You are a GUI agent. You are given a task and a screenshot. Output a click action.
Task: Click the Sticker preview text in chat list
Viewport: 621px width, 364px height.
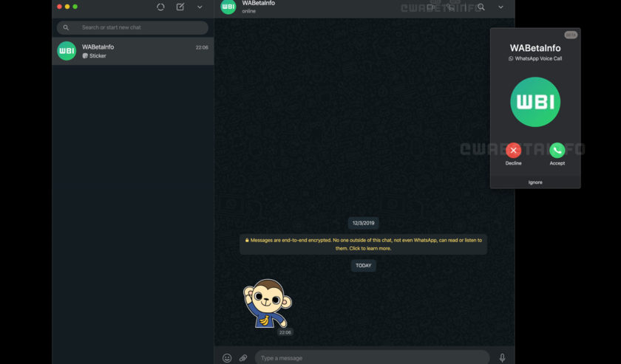pyautogui.click(x=98, y=56)
